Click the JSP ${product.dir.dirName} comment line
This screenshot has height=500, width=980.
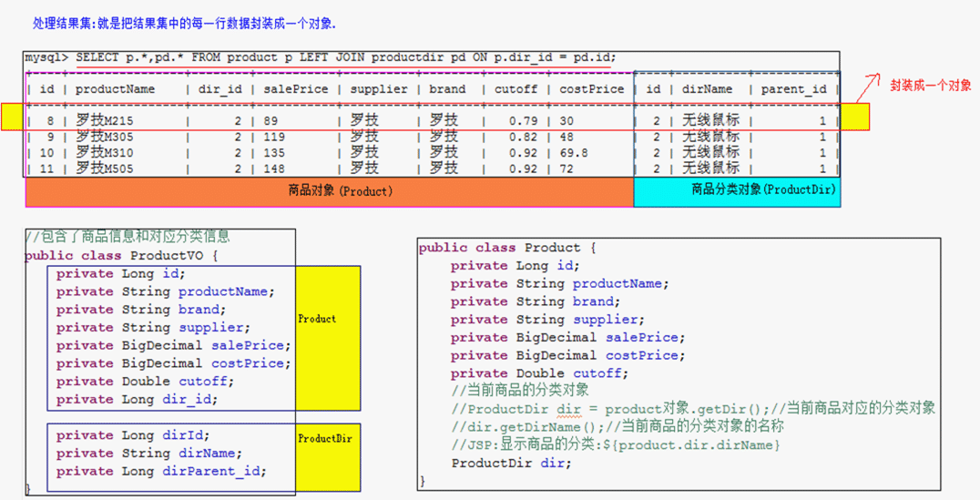tap(617, 444)
